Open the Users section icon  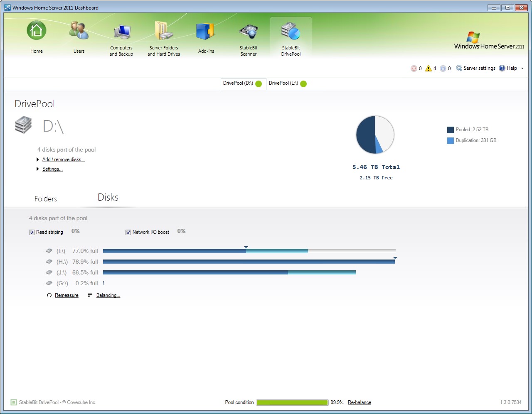pos(79,31)
